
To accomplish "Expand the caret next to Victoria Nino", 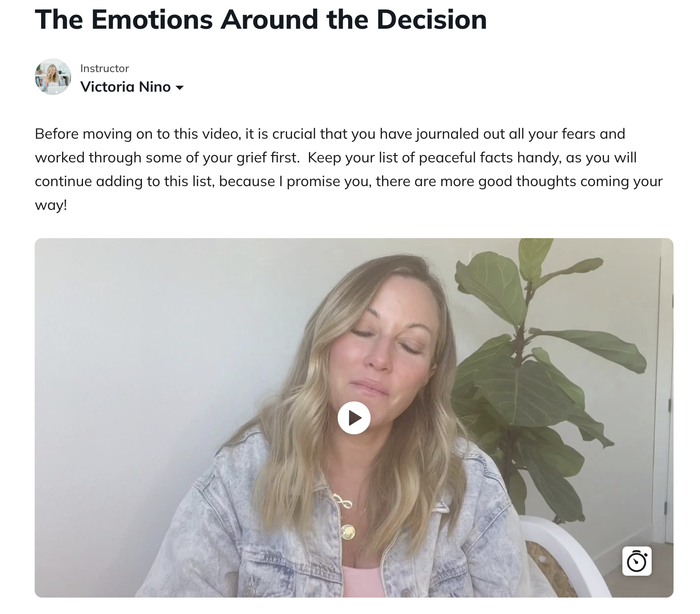I will (180, 88).
